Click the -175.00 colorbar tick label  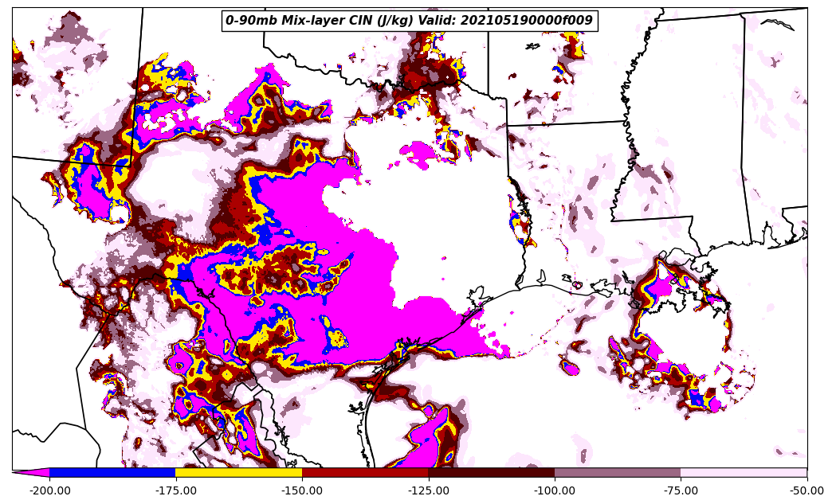coord(175,490)
